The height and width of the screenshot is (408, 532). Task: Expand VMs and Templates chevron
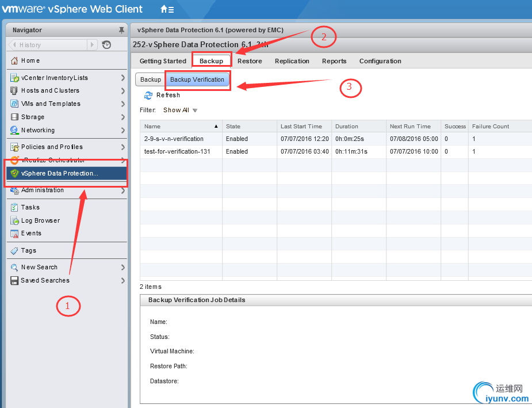tap(123, 104)
